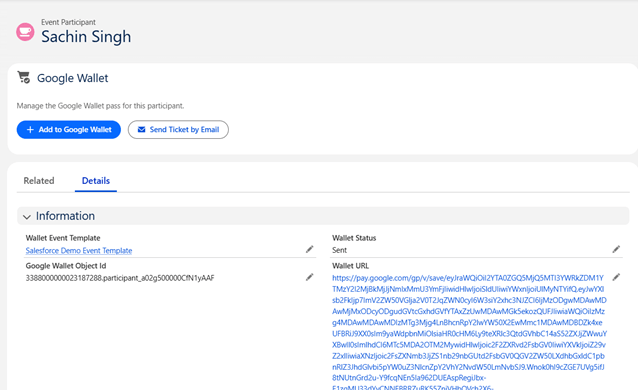Image resolution: width=638 pixels, height=390 pixels.
Task: Edit the Wallet Event Template field
Action: [310, 249]
